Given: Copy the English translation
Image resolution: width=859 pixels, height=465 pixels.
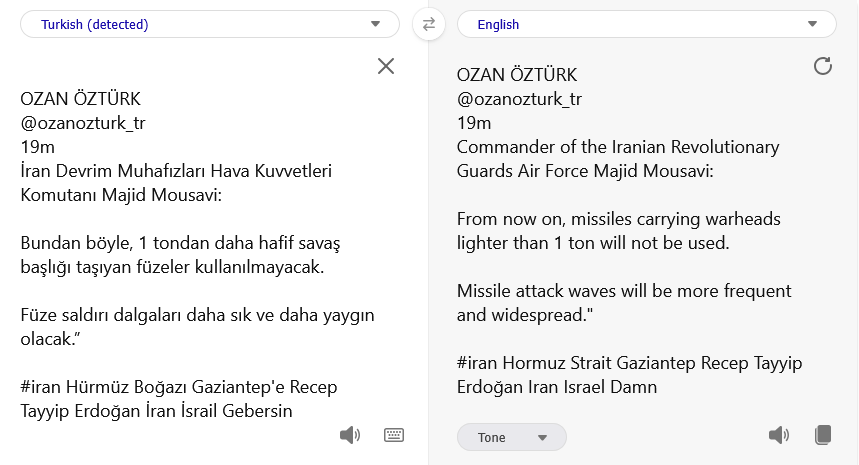Looking at the screenshot, I should click(823, 435).
